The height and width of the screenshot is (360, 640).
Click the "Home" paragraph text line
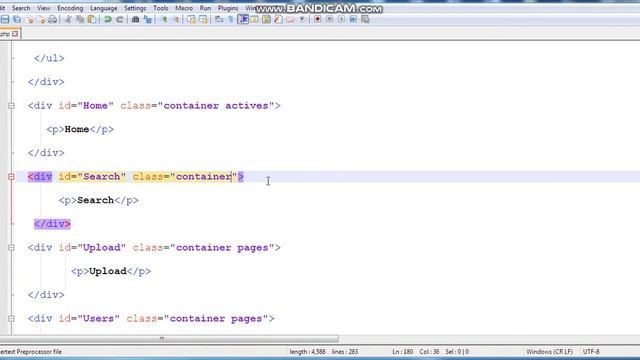(x=80, y=129)
